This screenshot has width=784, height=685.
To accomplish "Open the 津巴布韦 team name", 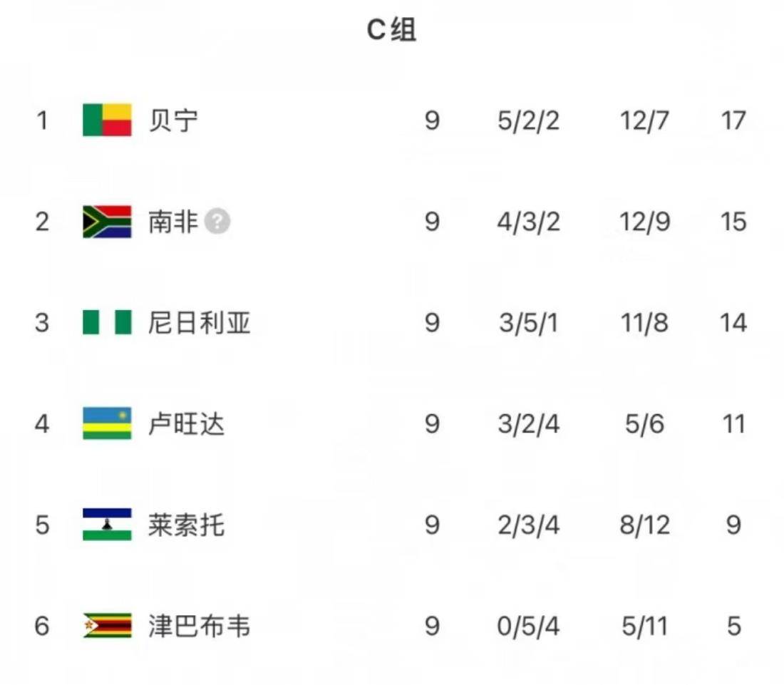I will (x=199, y=627).
